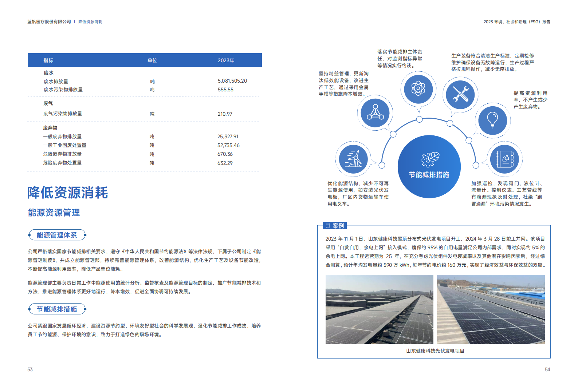578x392 pixels.
Task: Click the header 2023 环境、社会和治理 (ESG) 报告
Action: coord(517,22)
